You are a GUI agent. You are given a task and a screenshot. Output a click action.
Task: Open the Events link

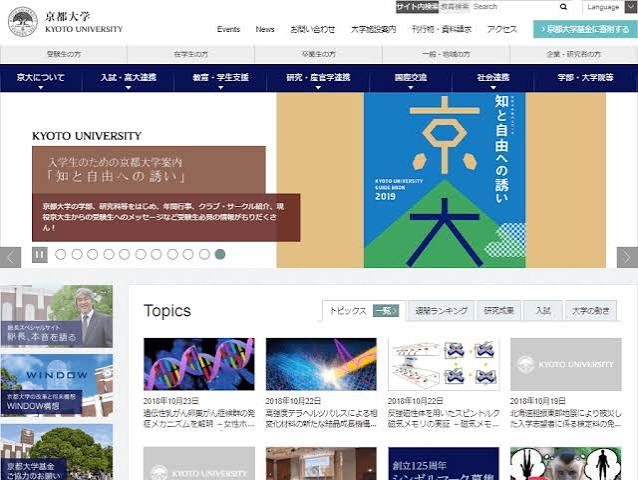(228, 29)
